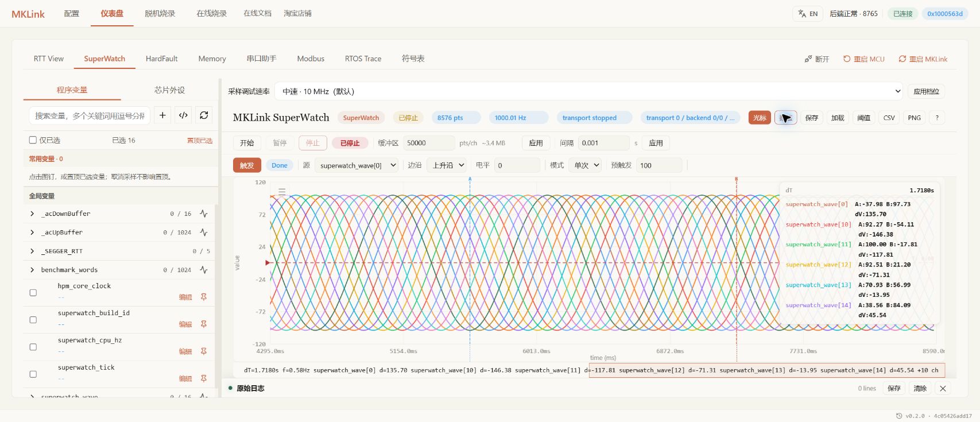Check the hpm_core_clock variable checkbox
This screenshot has height=422, width=980.
tap(33, 293)
